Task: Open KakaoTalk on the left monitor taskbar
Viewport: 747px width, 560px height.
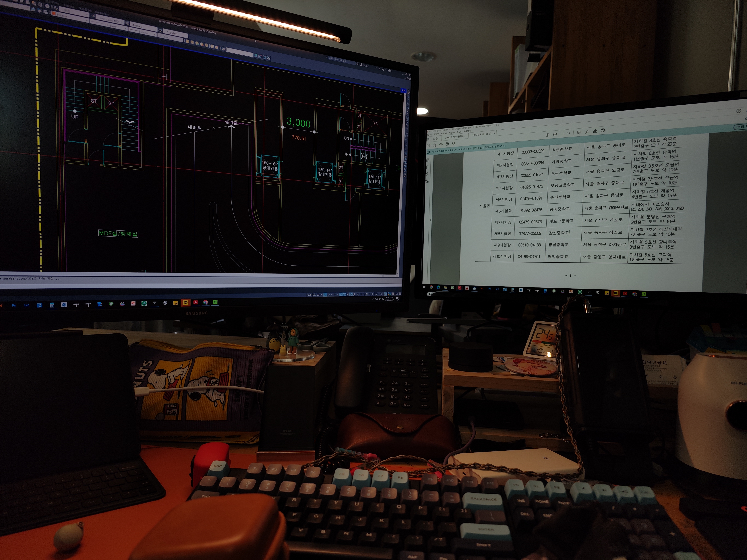Action: point(185,302)
